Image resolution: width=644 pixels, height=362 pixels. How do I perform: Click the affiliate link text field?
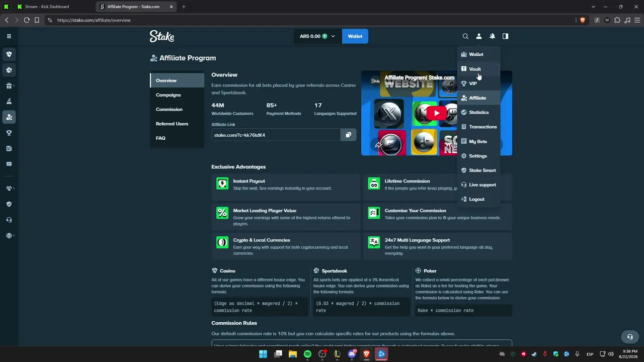click(x=276, y=135)
